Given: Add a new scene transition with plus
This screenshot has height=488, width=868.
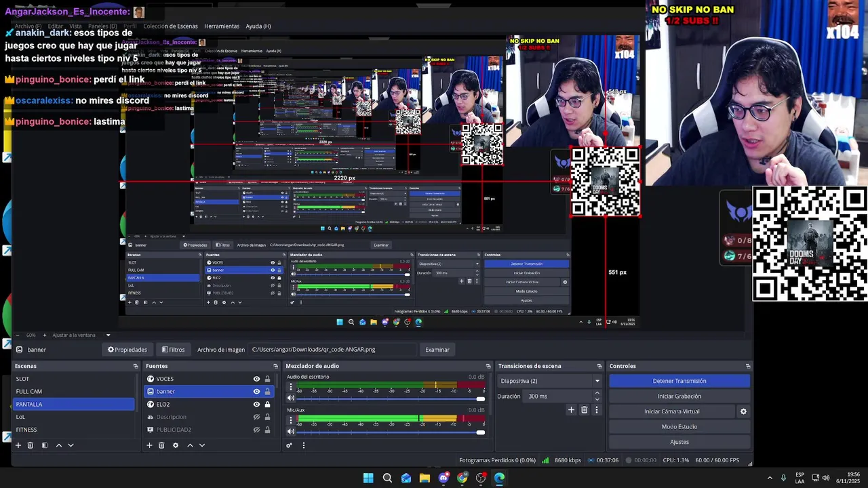Looking at the screenshot, I should coord(571,410).
